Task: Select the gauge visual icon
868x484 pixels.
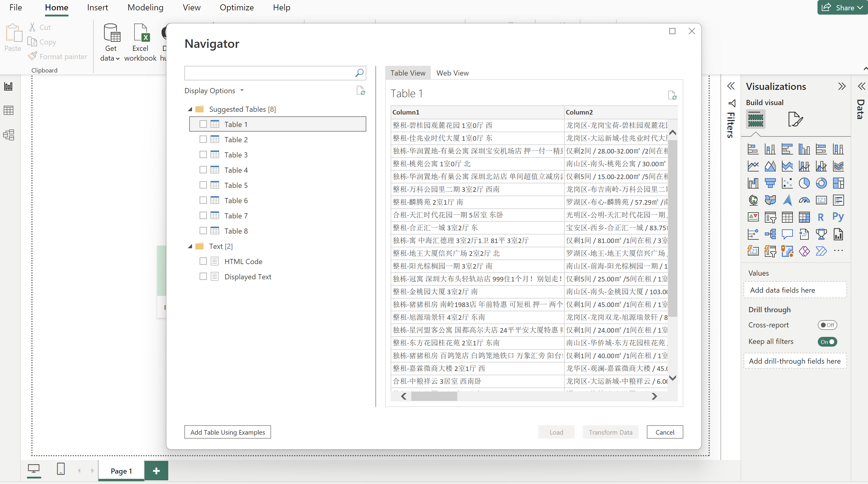Action: [x=804, y=200]
